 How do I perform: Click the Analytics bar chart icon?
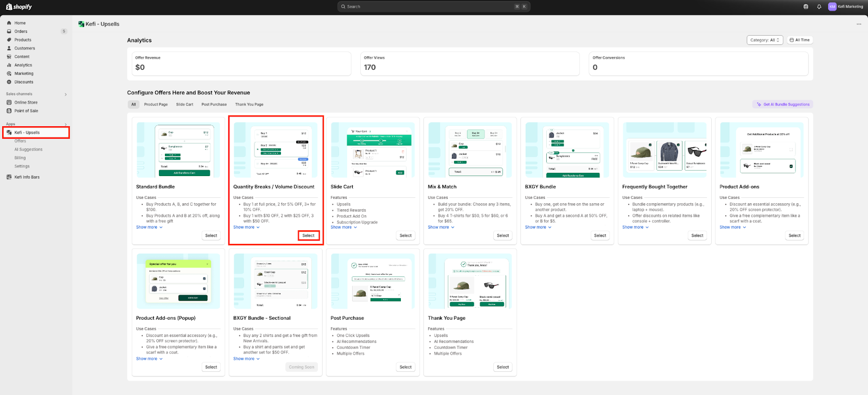coord(9,65)
